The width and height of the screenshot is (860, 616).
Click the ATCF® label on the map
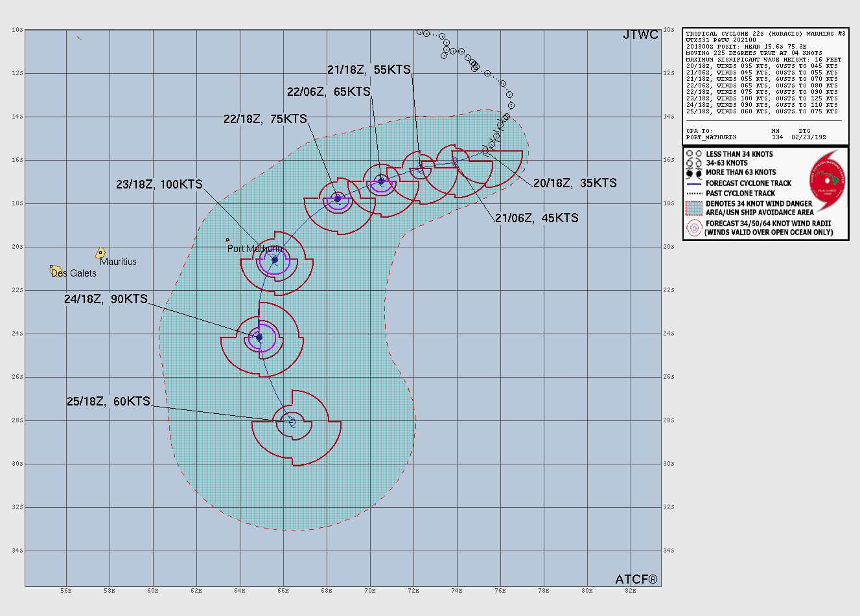coord(636,579)
